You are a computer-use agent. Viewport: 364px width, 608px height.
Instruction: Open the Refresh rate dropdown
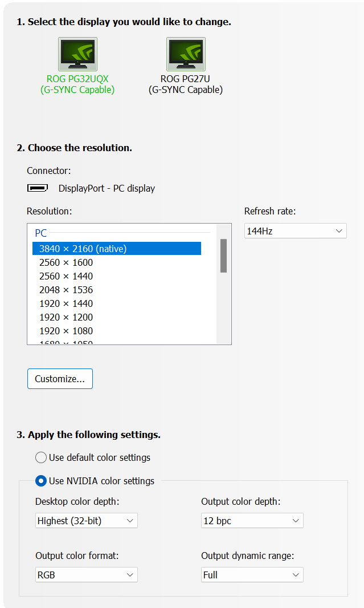pos(295,231)
